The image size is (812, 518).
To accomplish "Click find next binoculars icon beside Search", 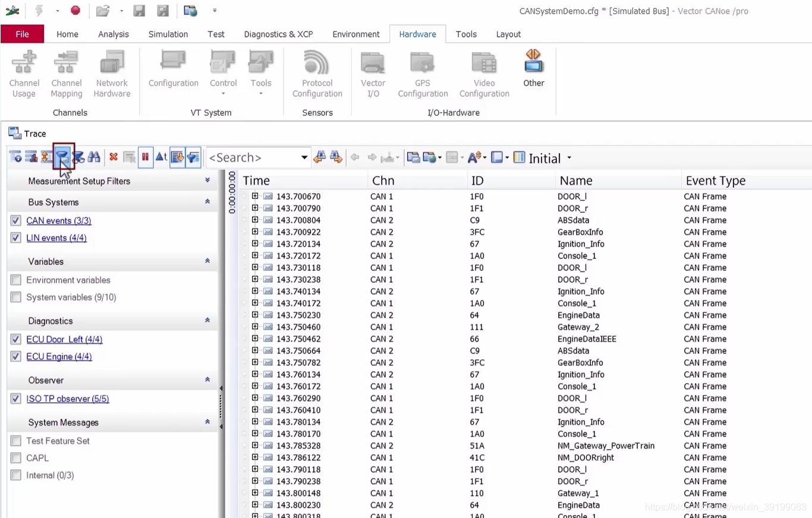I will point(336,157).
